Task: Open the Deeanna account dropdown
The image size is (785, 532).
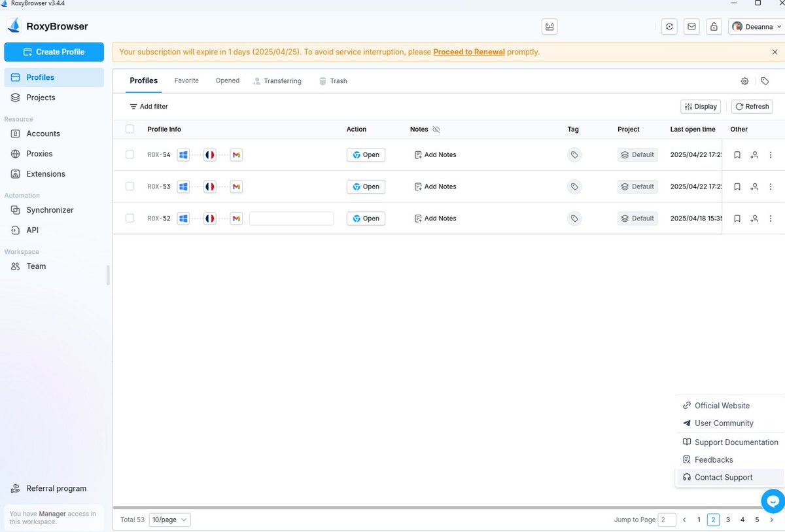Action: 756,27
